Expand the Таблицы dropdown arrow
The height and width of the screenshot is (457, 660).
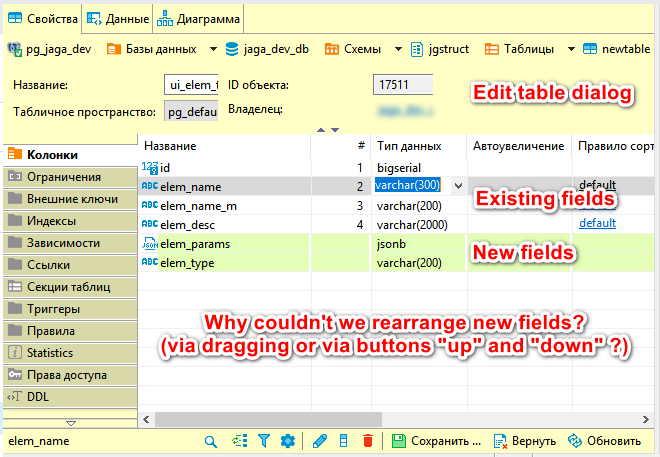pos(571,49)
